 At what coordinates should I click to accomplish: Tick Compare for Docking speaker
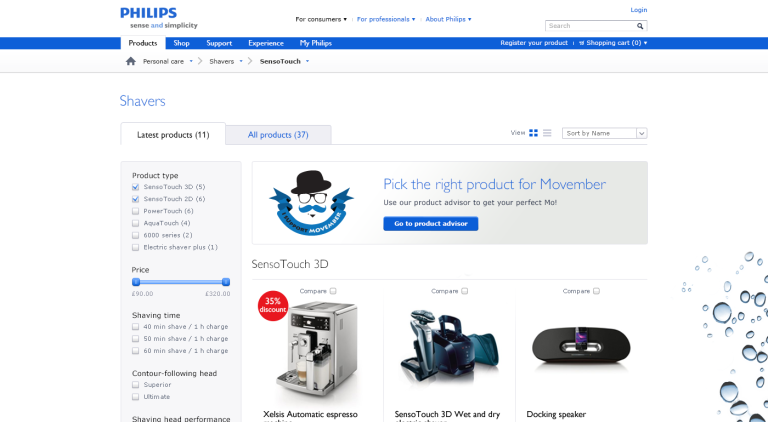pos(596,291)
